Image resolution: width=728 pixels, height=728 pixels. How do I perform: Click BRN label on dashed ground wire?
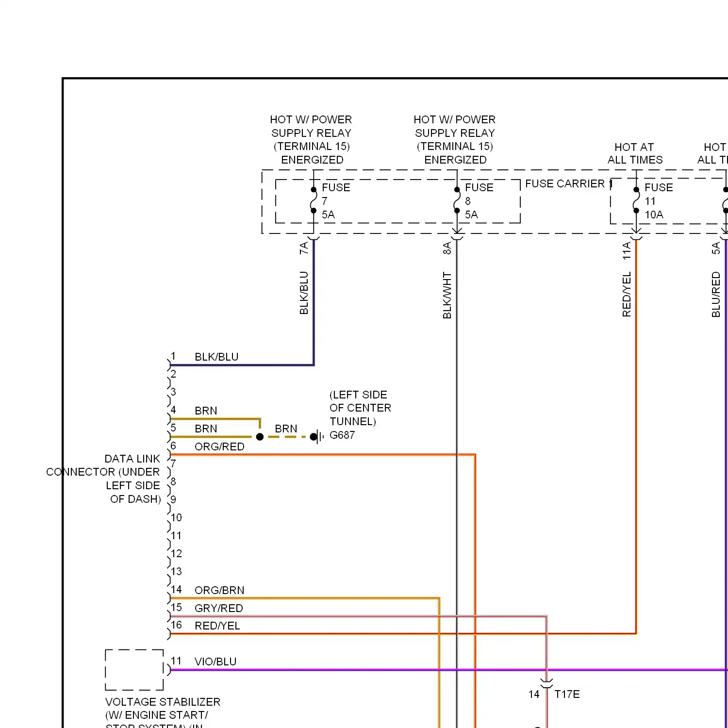(286, 429)
